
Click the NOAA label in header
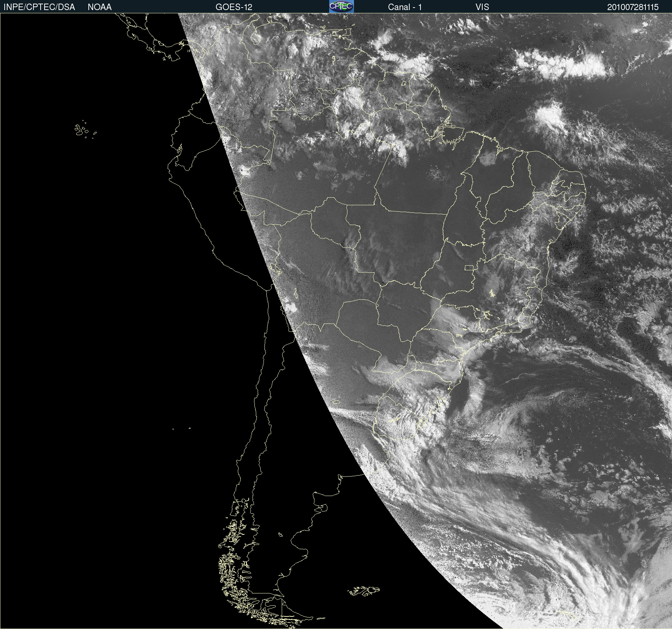coord(100,7)
